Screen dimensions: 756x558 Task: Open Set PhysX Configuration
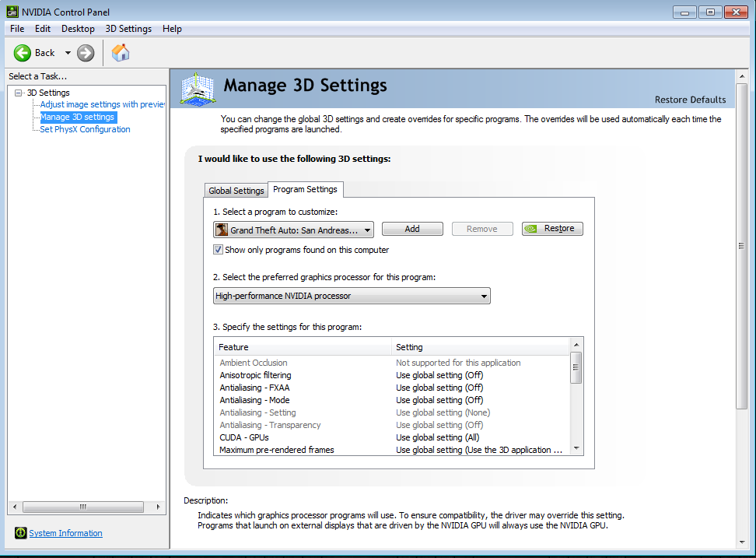(x=85, y=129)
